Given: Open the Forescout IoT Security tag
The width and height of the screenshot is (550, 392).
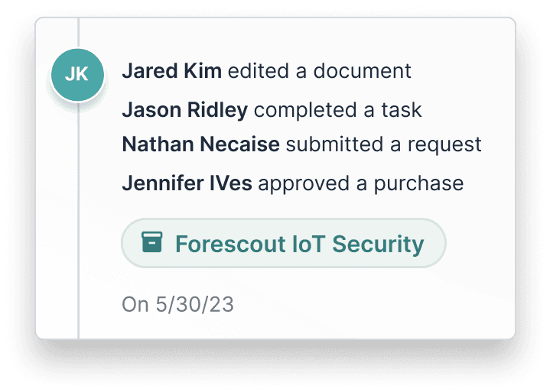Looking at the screenshot, I should coord(283,244).
